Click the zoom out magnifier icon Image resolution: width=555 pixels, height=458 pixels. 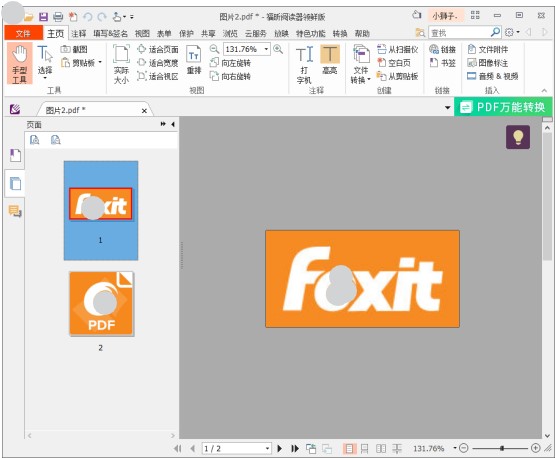[214, 49]
